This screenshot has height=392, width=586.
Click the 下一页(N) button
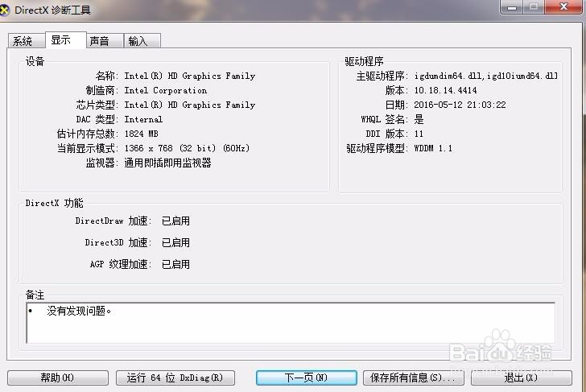coord(306,378)
